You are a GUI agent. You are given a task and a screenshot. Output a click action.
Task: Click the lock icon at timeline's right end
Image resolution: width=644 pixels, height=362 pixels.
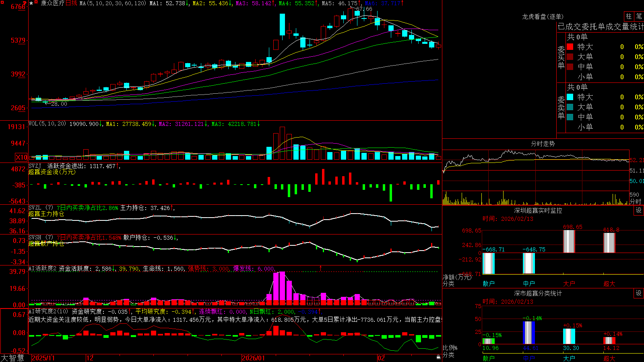pyautogui.click(x=438, y=357)
